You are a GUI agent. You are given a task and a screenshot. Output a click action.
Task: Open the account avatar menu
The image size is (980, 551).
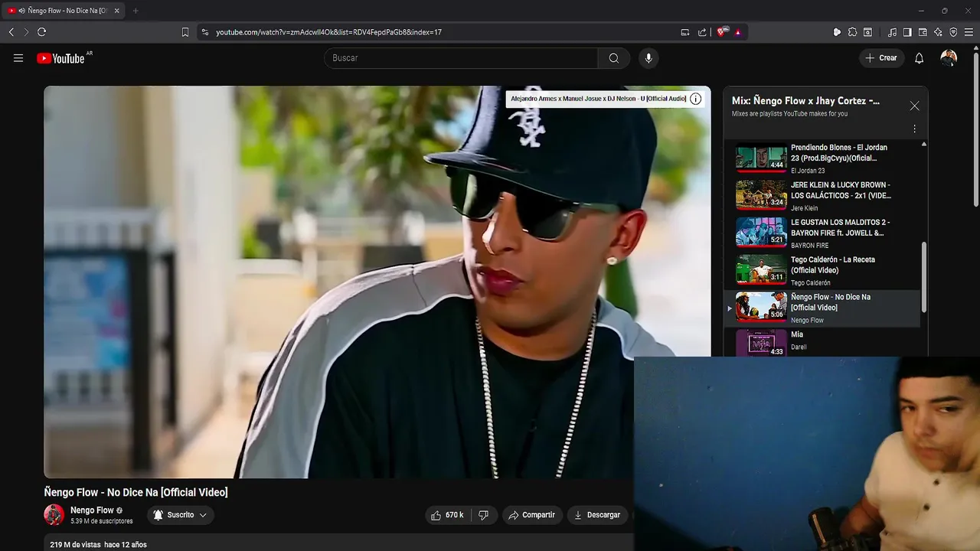coord(949,58)
